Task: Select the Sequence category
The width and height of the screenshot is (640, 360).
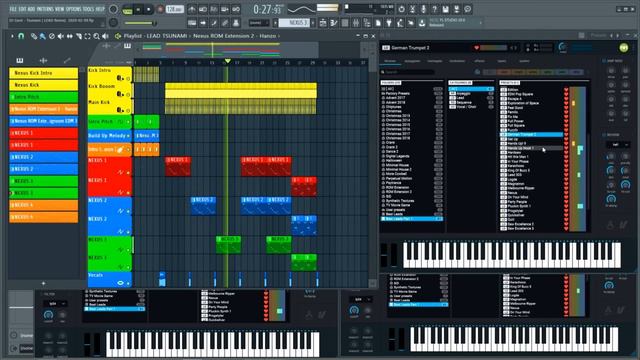Action: [x=471, y=102]
